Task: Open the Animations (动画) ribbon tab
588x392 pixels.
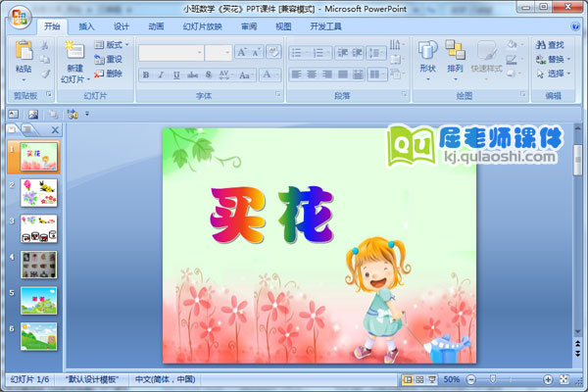Action: click(x=156, y=26)
